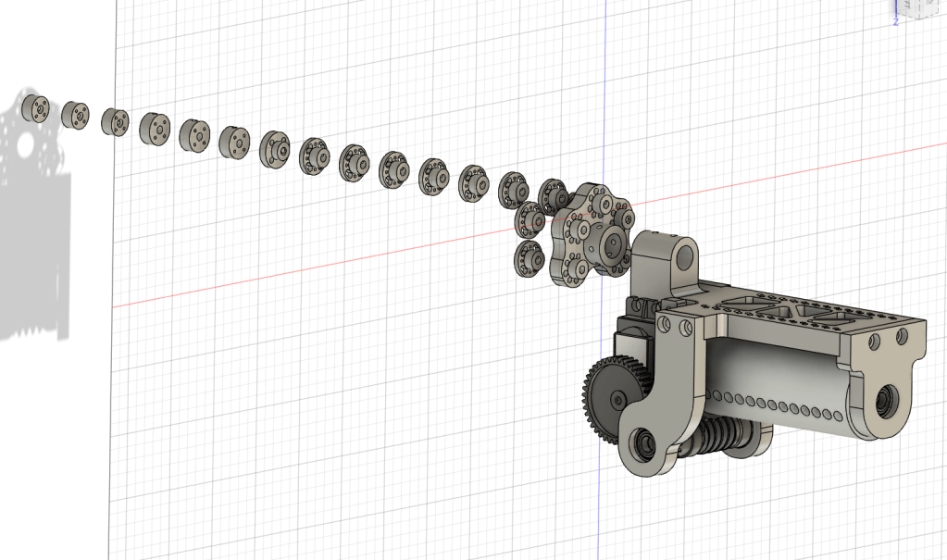Select the central boss of the star hub
Viewport: 947px width, 560px height.
point(613,243)
